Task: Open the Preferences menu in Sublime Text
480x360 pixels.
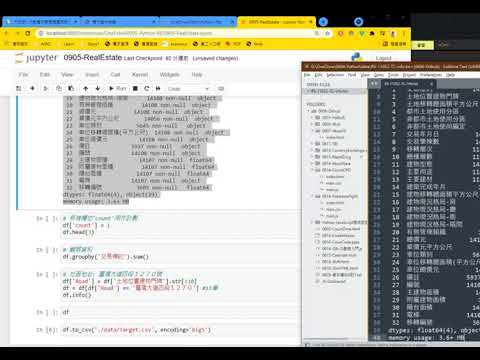Action: [431, 75]
